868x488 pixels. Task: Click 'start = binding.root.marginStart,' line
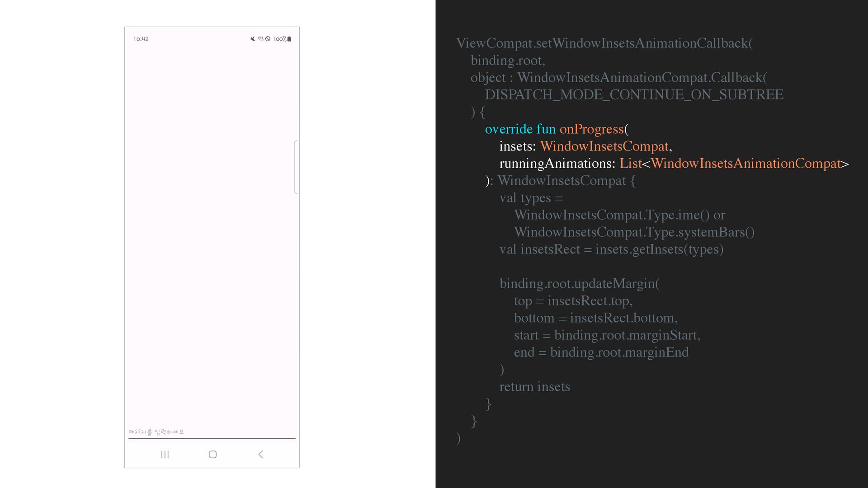[x=607, y=335]
